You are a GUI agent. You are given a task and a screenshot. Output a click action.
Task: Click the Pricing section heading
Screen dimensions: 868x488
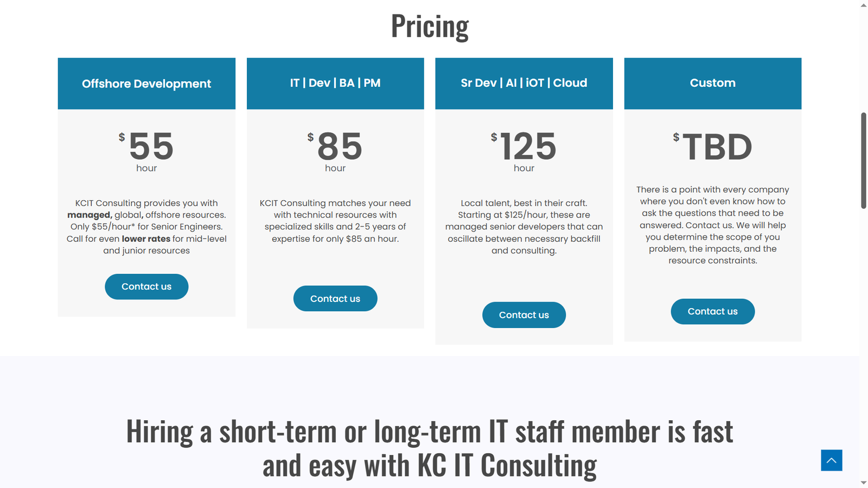click(x=430, y=26)
